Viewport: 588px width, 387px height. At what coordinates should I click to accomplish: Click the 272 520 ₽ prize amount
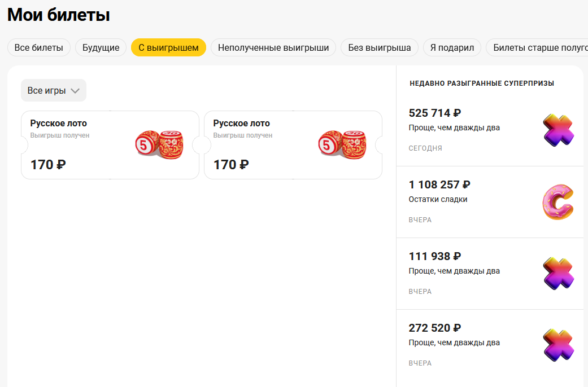(x=435, y=328)
